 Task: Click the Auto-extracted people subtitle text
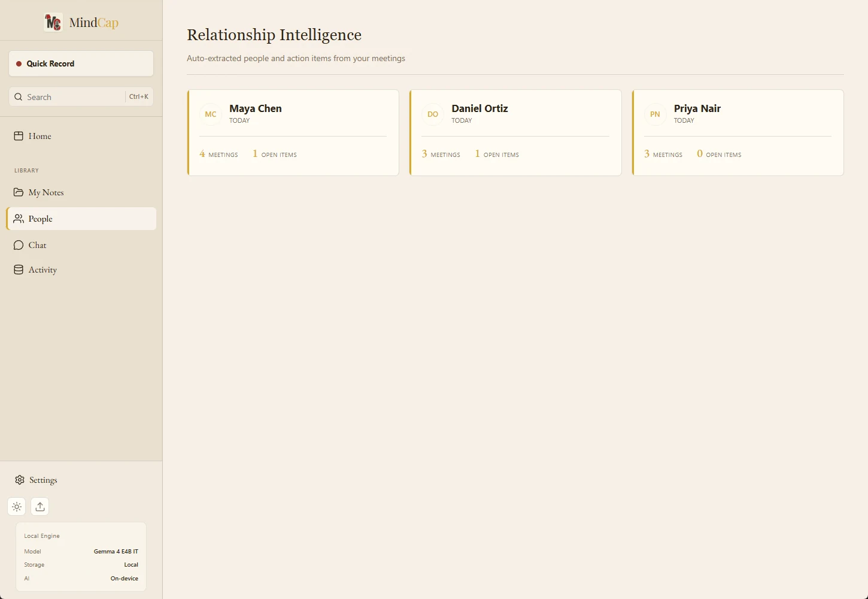click(x=296, y=58)
